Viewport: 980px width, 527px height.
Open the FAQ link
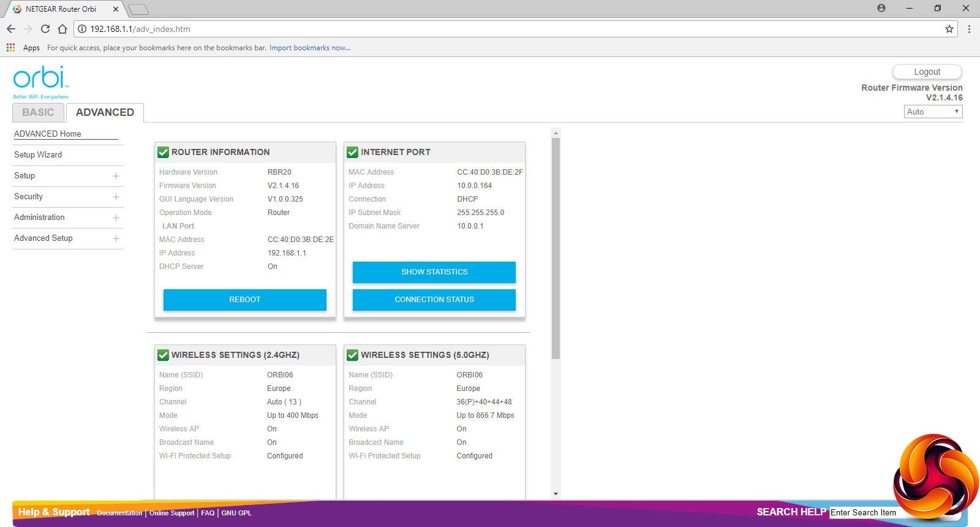[208, 513]
